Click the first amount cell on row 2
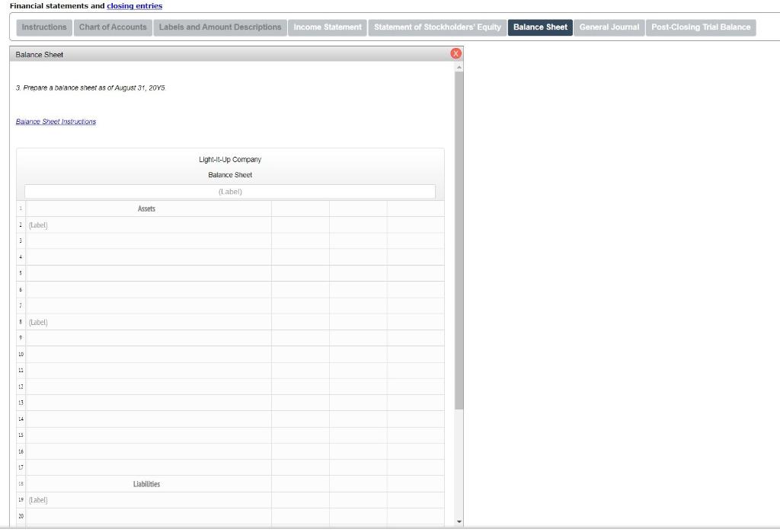 tap(300, 225)
